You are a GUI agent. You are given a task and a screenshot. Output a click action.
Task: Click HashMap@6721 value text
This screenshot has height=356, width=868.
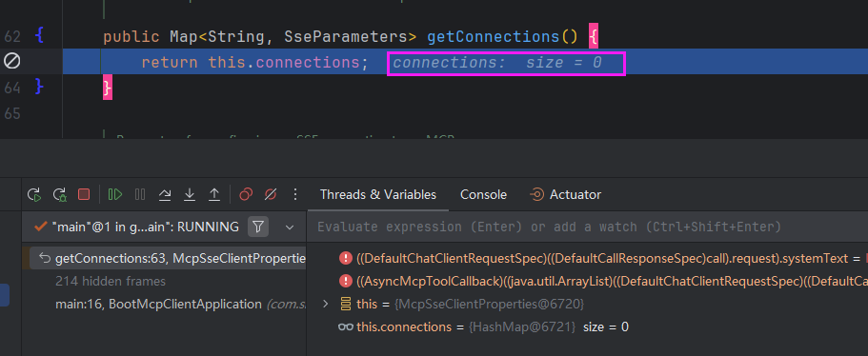point(522,326)
